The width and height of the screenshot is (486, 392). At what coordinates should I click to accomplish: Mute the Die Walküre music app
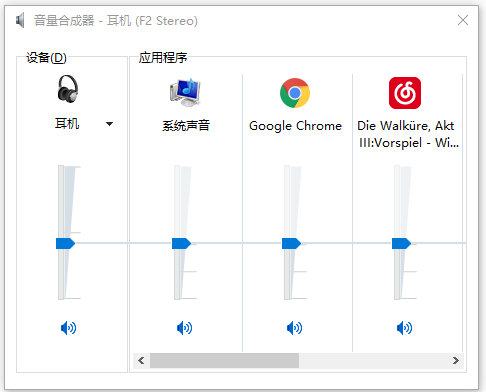404,328
